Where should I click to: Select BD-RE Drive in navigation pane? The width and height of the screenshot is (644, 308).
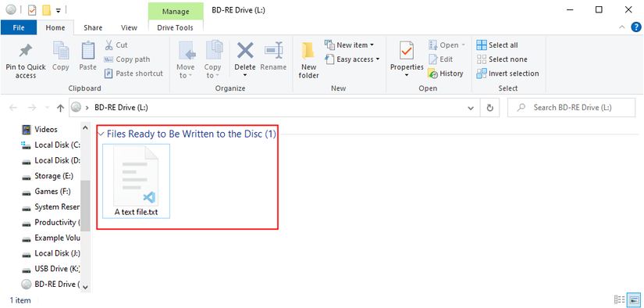(x=50, y=284)
